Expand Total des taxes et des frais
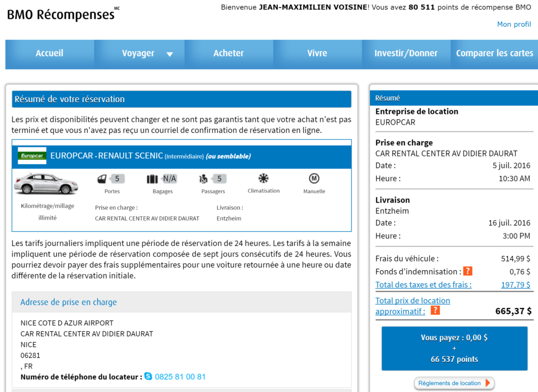The height and width of the screenshot is (392, 538). click(423, 284)
